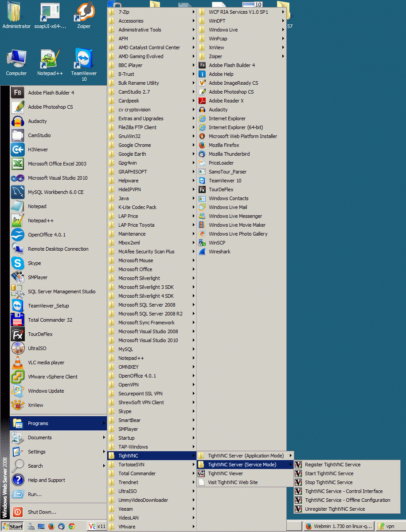Click Total Commander 32 floppy icon
This screenshot has width=406, height=532.
[18, 320]
